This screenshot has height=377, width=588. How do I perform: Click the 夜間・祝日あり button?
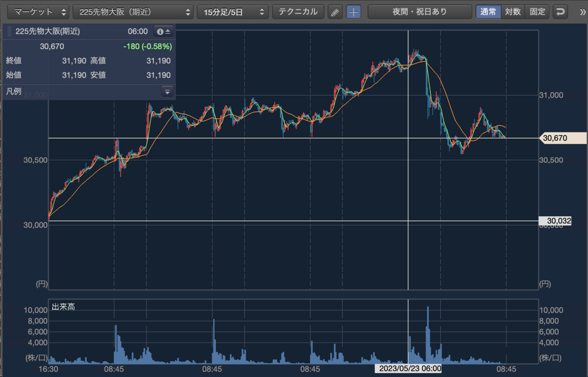coord(419,12)
